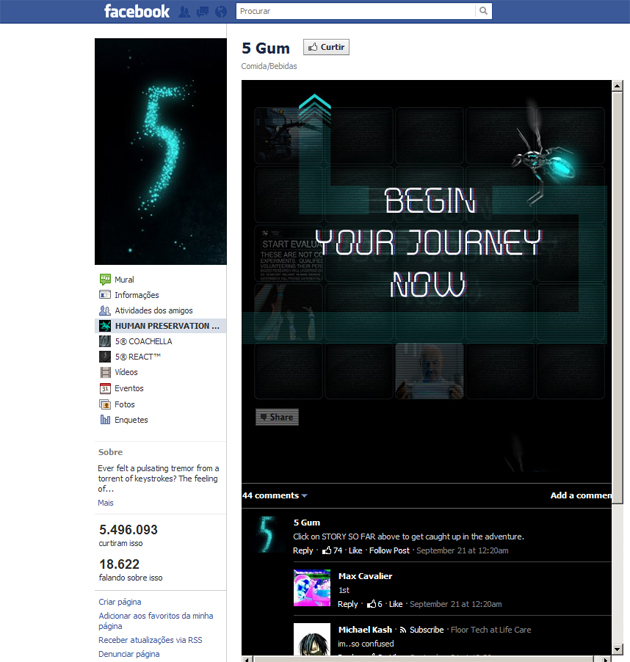630x662 pixels.
Task: Open the Vídeos tab
Action: tap(126, 372)
